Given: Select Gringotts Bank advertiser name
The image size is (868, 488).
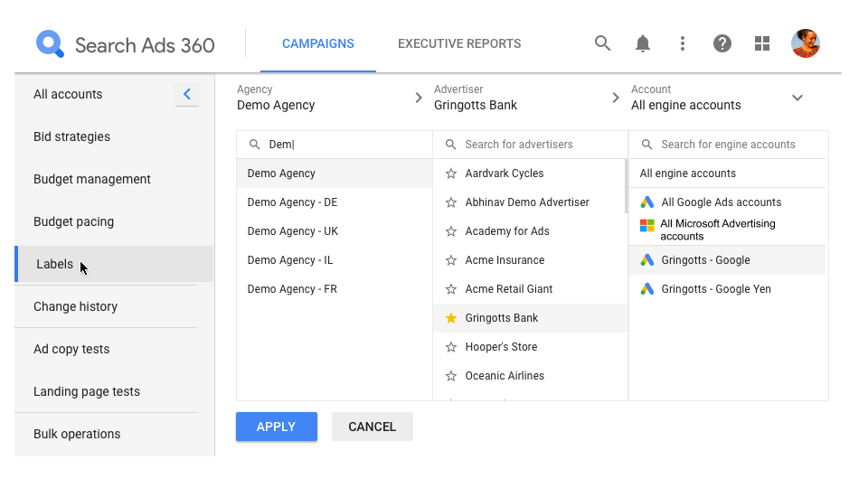Looking at the screenshot, I should coord(502,318).
